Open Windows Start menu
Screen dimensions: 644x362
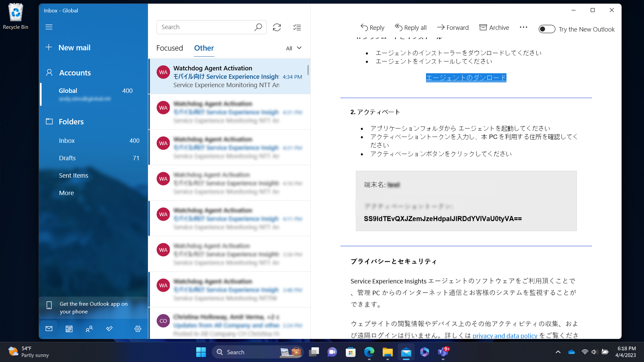coord(201,352)
